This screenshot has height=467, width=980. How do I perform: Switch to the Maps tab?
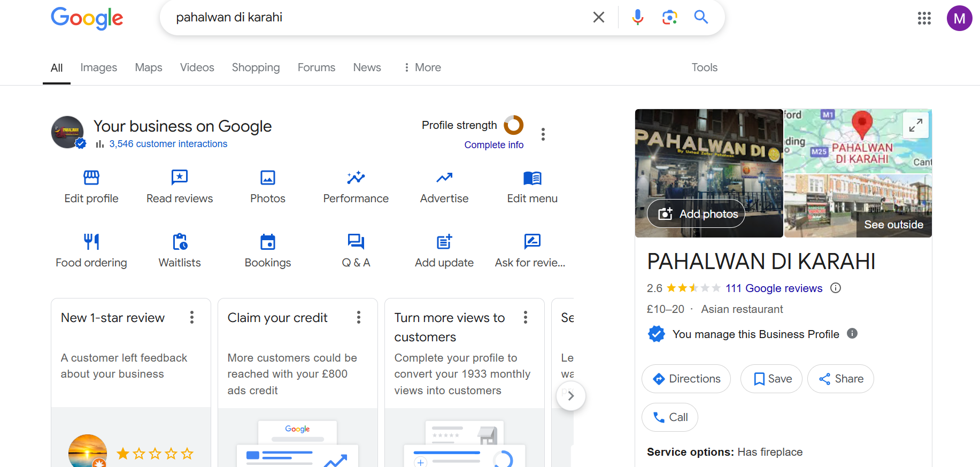[148, 67]
